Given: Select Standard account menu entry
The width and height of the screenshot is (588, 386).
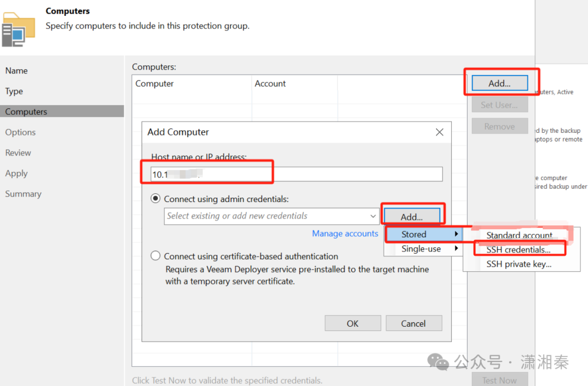Looking at the screenshot, I should point(519,235).
